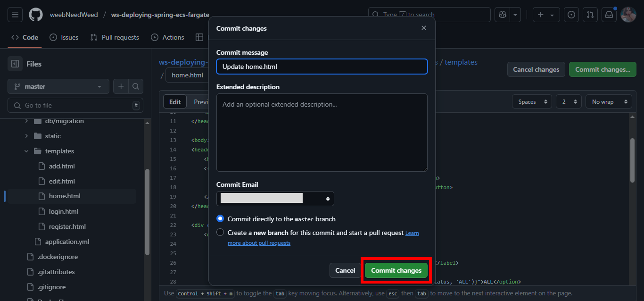Cancel the commit dialog
This screenshot has height=301, width=644.
(x=345, y=270)
